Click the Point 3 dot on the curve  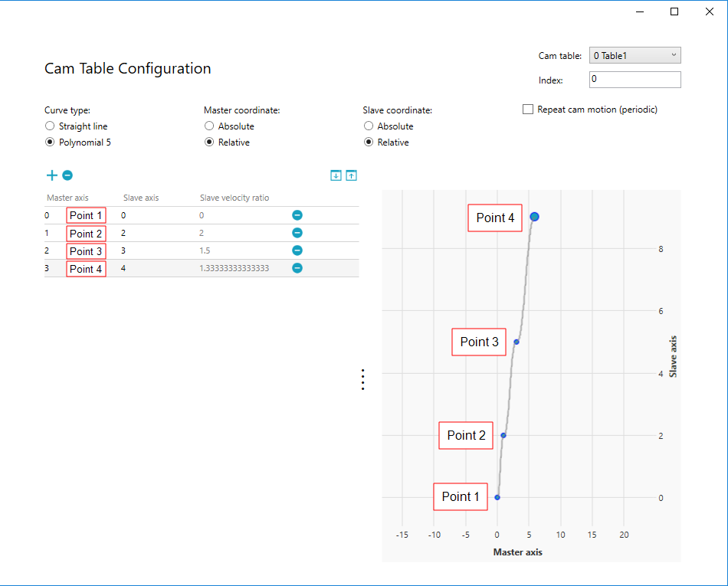tap(516, 342)
